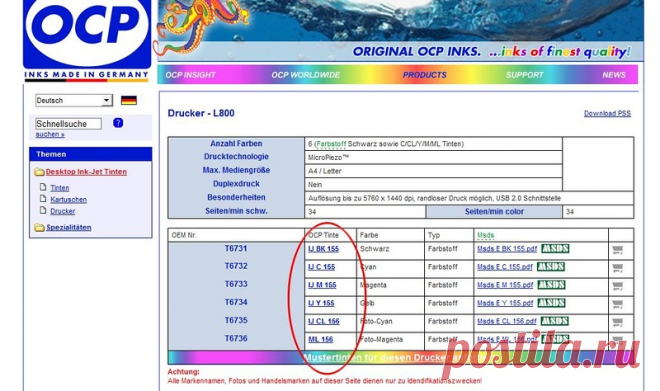The width and height of the screenshot is (660, 391).
Task: Open the Msds E CL 156.pdf link
Action: pos(507,321)
